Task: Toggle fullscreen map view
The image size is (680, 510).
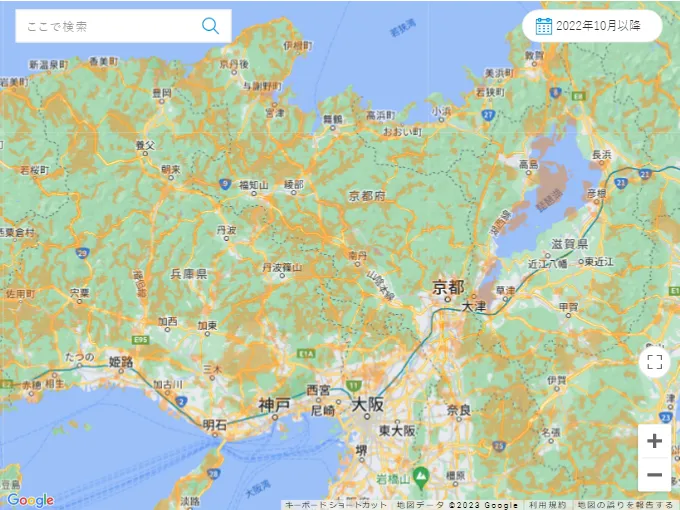Action: (654, 362)
